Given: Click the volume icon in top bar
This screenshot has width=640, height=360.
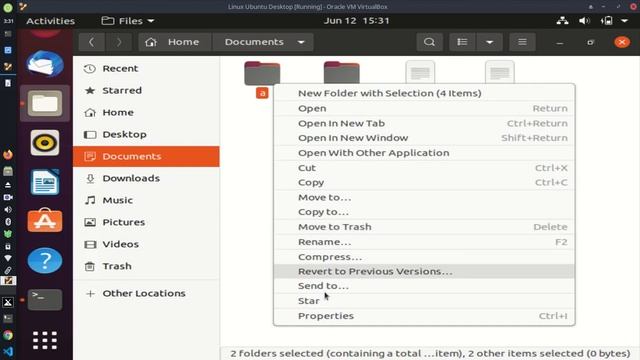Looking at the screenshot, I should pos(584,21).
